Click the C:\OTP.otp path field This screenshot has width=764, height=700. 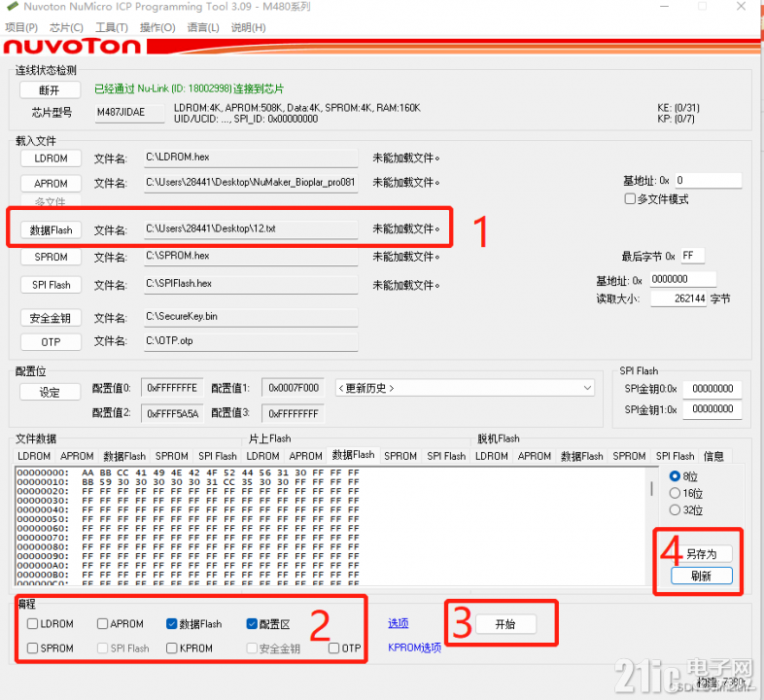tap(251, 341)
